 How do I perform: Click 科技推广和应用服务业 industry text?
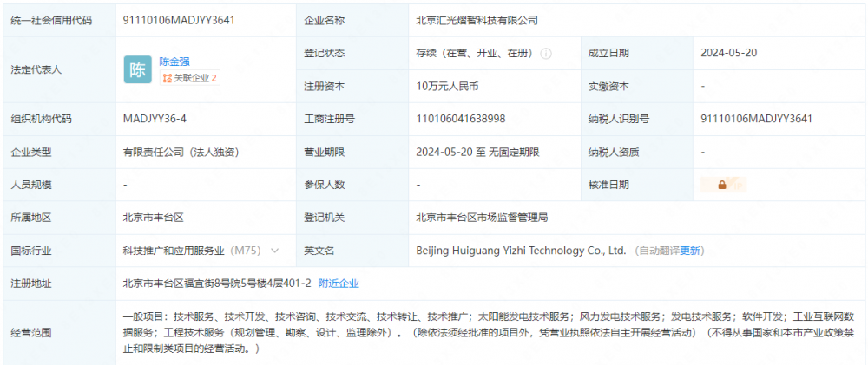click(x=174, y=251)
